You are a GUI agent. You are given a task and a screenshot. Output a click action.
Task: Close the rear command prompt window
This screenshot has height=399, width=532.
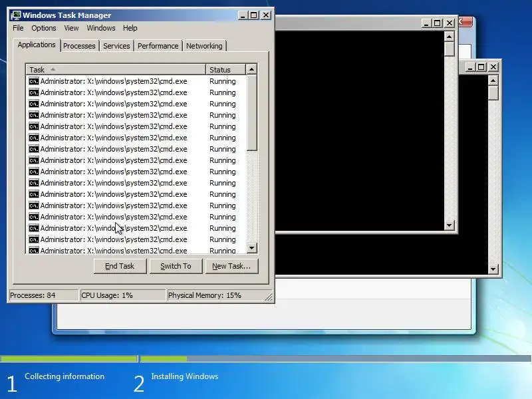click(493, 67)
